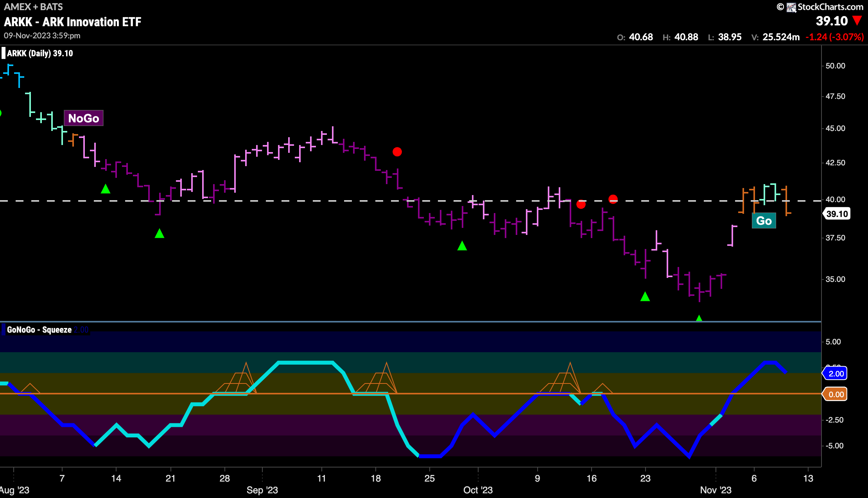Click the red down arrow beside 39.10
Image resolution: width=868 pixels, height=498 pixels.
(857, 21)
